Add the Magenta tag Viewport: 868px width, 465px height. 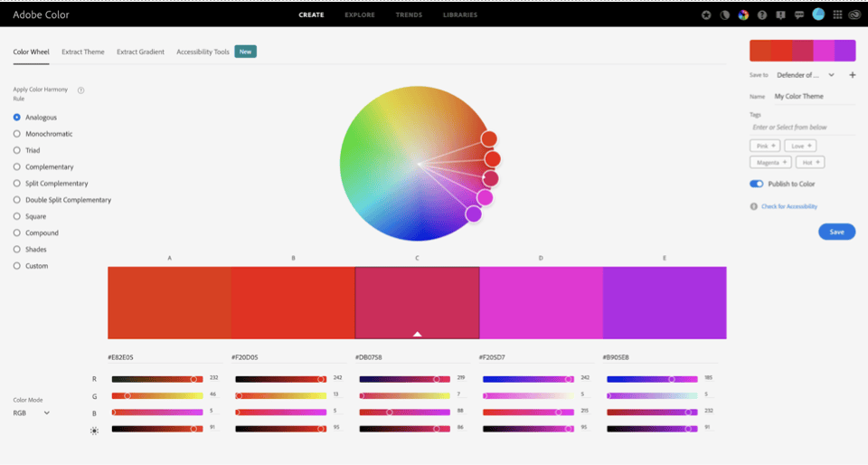pyautogui.click(x=770, y=162)
